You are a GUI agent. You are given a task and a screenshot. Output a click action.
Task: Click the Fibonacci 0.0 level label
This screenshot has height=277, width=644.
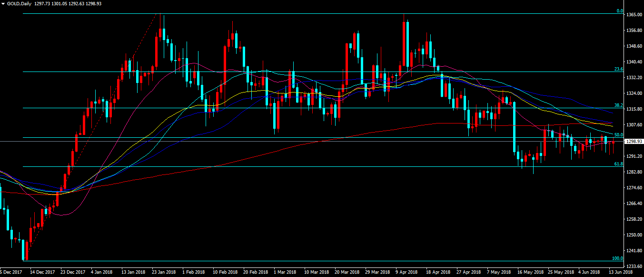click(620, 11)
